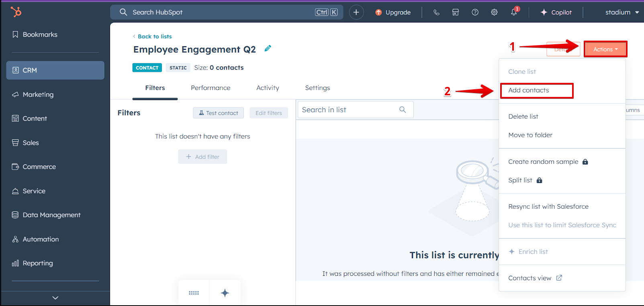Switch to the Activity tab

tap(268, 88)
